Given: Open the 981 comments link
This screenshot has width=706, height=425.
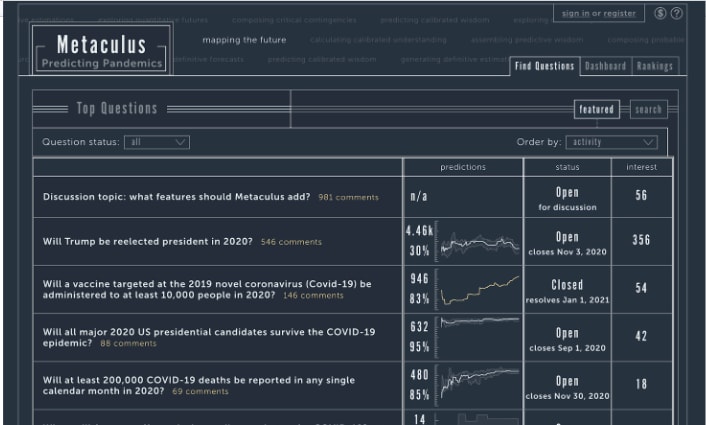Looking at the screenshot, I should pos(348,197).
